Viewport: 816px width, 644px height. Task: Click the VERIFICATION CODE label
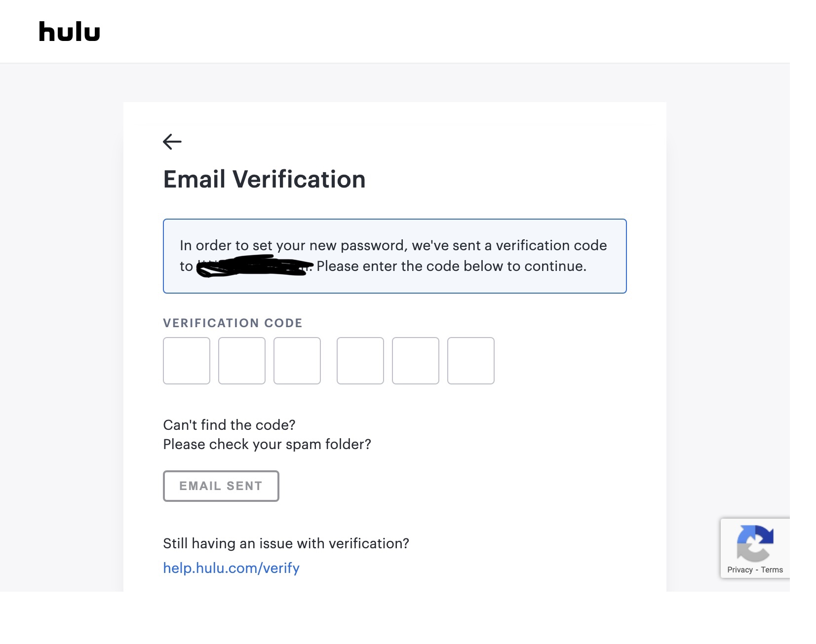pos(233,323)
